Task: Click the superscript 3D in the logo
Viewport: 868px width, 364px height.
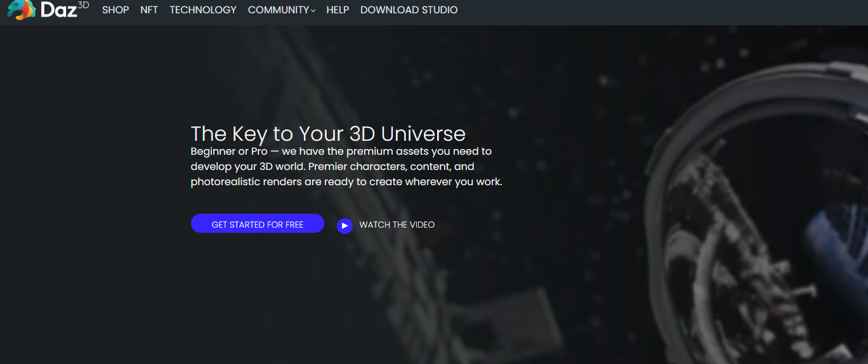Action: [x=84, y=5]
